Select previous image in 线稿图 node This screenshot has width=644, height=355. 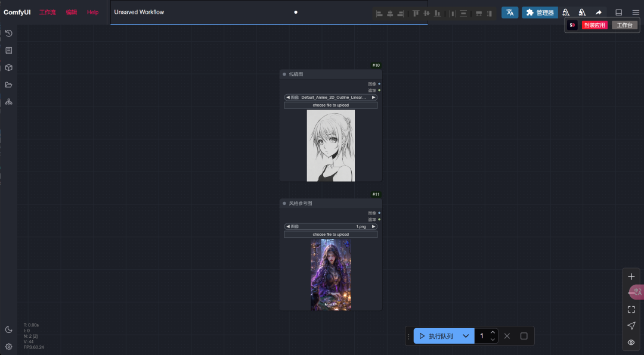[x=287, y=98]
